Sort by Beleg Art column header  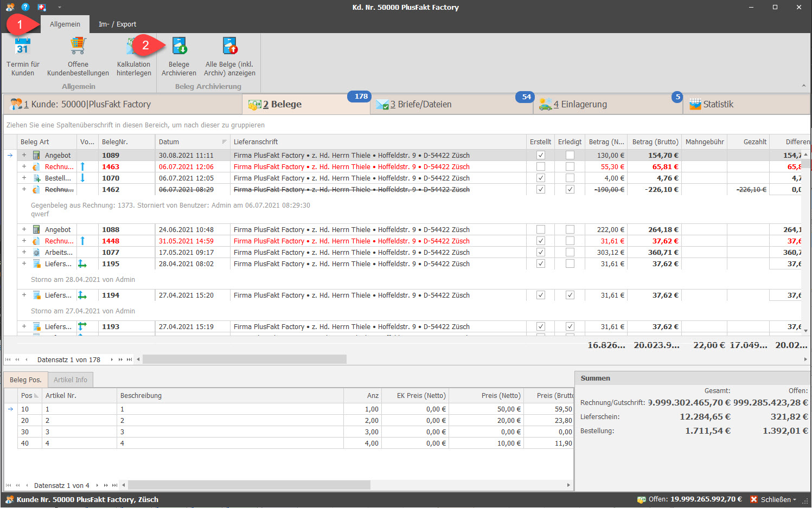pyautogui.click(x=47, y=142)
